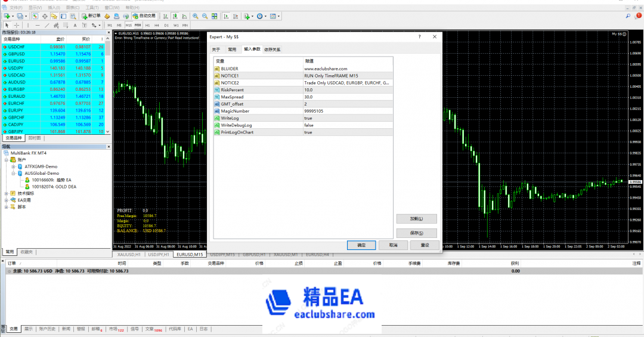Switch to H1 timeframe button
This screenshot has width=644, height=337.
click(x=147, y=25)
